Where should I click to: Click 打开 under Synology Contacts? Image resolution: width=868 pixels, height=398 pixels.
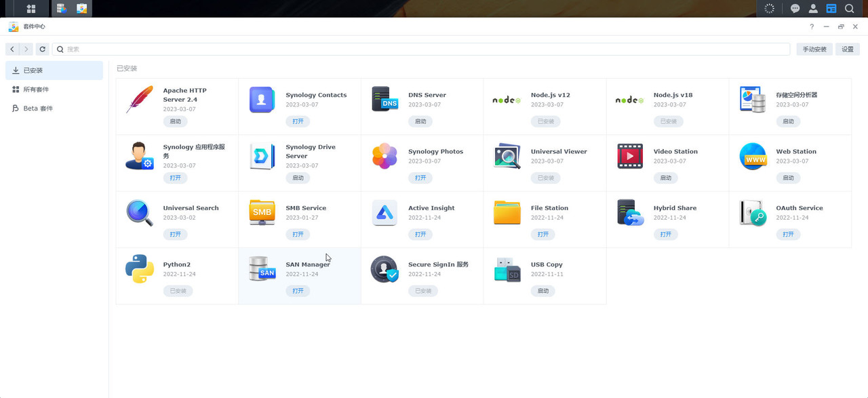coord(298,121)
